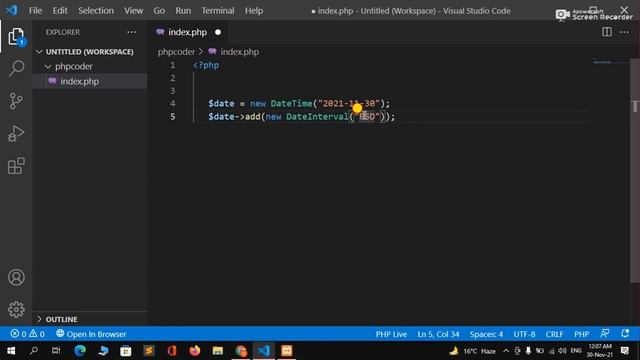Open the Source Control view

click(16, 101)
